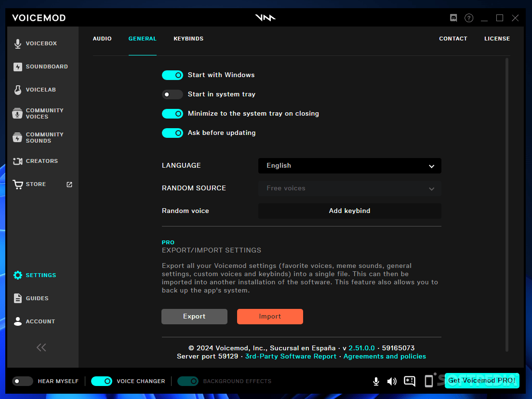Click the help question mark icon
532x399 pixels.
(468, 17)
